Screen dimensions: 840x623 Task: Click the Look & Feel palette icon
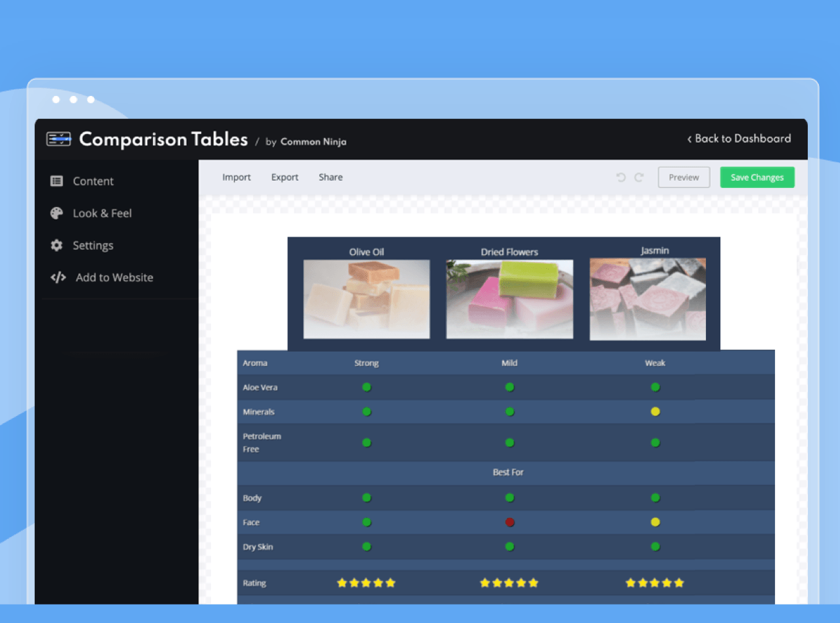57,213
